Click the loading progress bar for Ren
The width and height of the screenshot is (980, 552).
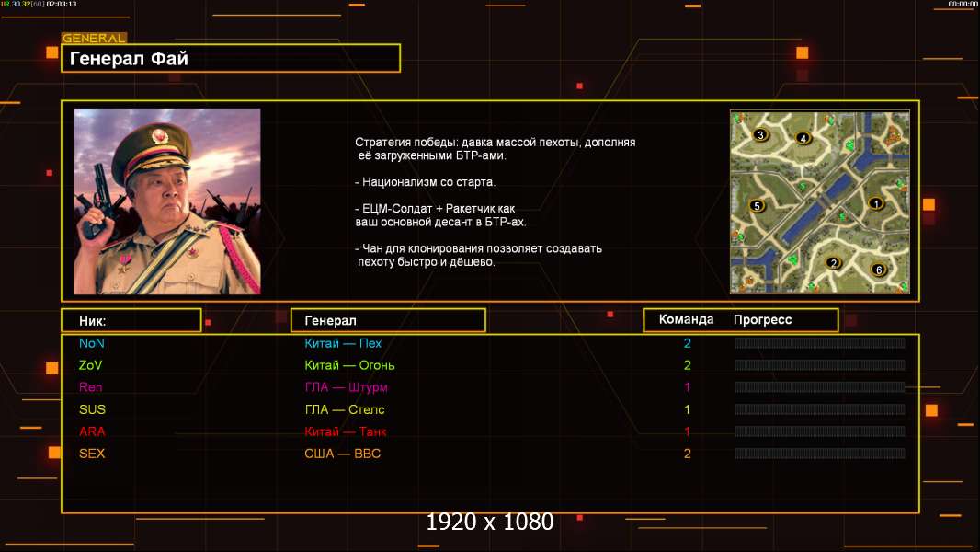[820, 387]
